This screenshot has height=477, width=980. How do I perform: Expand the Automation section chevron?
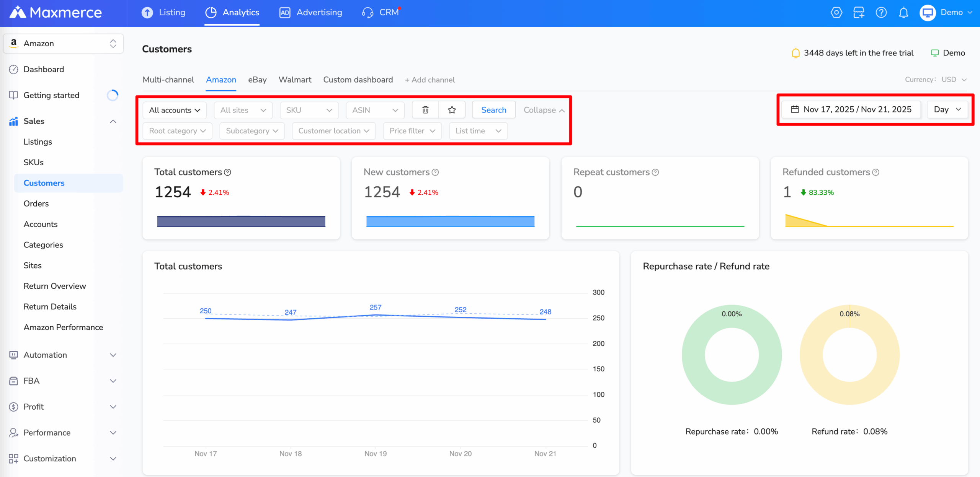(113, 355)
